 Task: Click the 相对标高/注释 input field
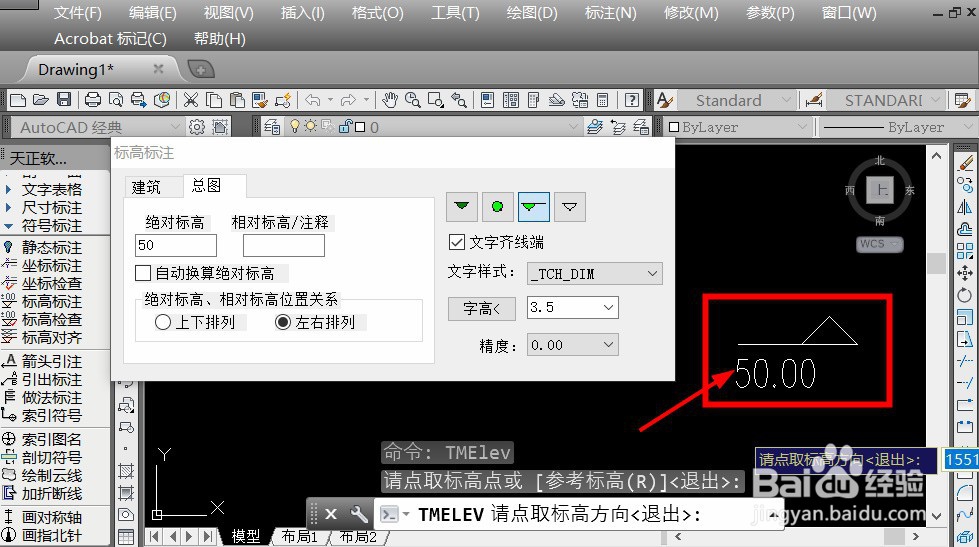coord(283,245)
